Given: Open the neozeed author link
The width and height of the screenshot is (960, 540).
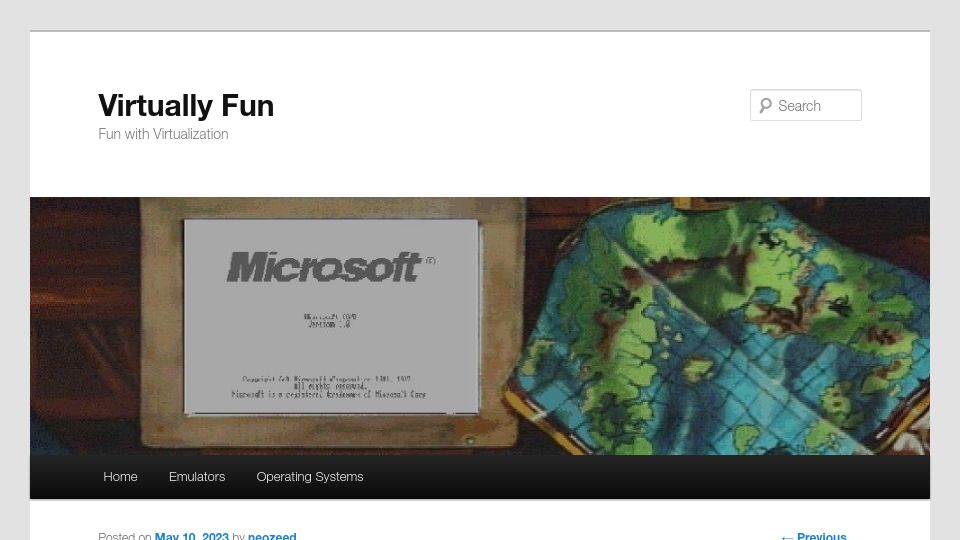Looking at the screenshot, I should [272, 536].
